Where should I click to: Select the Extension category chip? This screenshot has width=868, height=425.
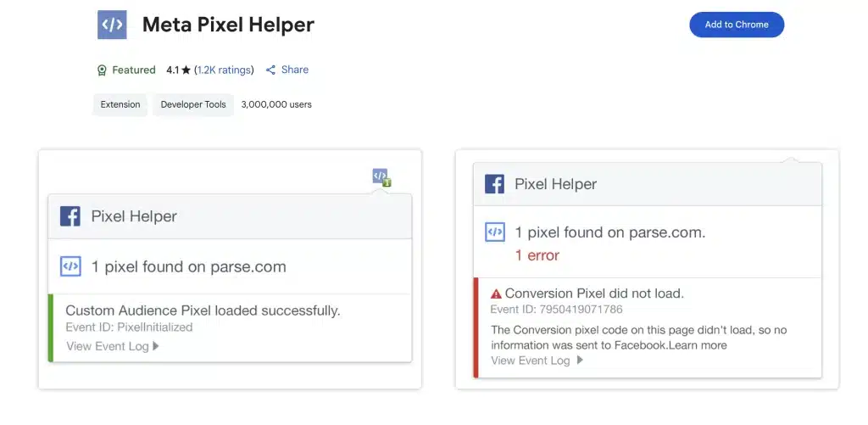(x=120, y=105)
